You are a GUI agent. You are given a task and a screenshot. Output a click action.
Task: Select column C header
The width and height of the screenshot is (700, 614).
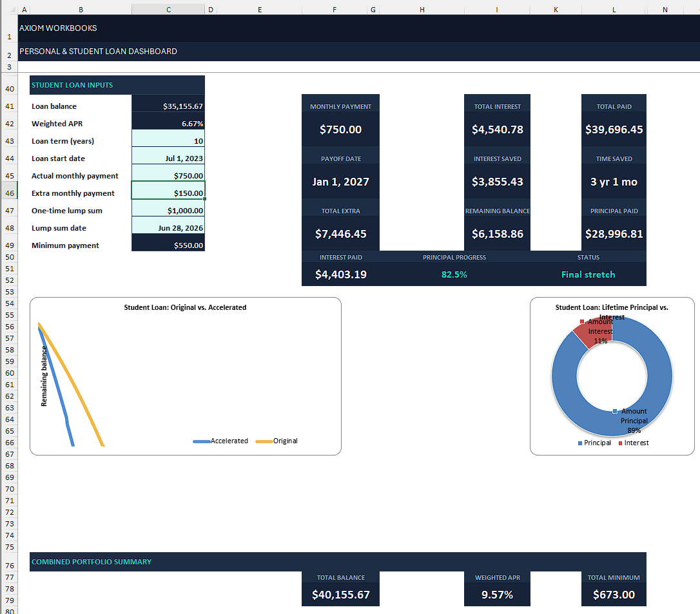(168, 10)
